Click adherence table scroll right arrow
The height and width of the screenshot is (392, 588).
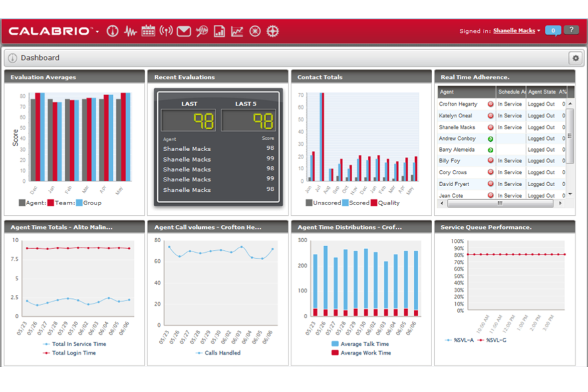tap(560, 203)
